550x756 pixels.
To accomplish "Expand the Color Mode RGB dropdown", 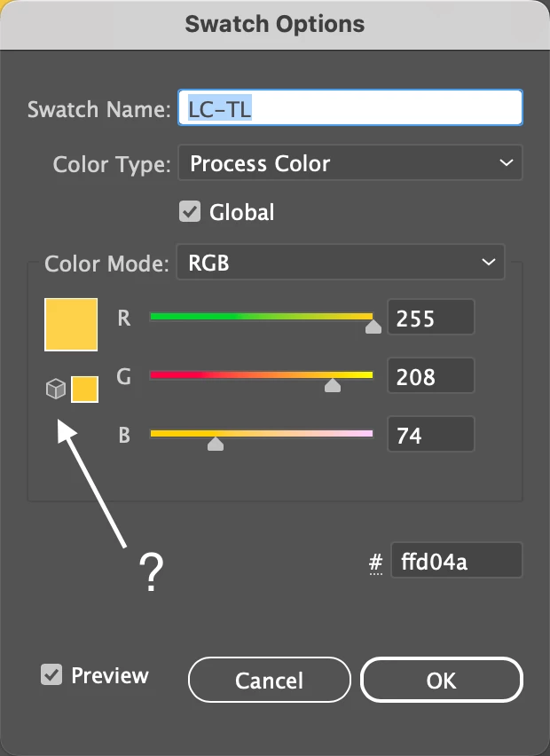I will [x=340, y=263].
